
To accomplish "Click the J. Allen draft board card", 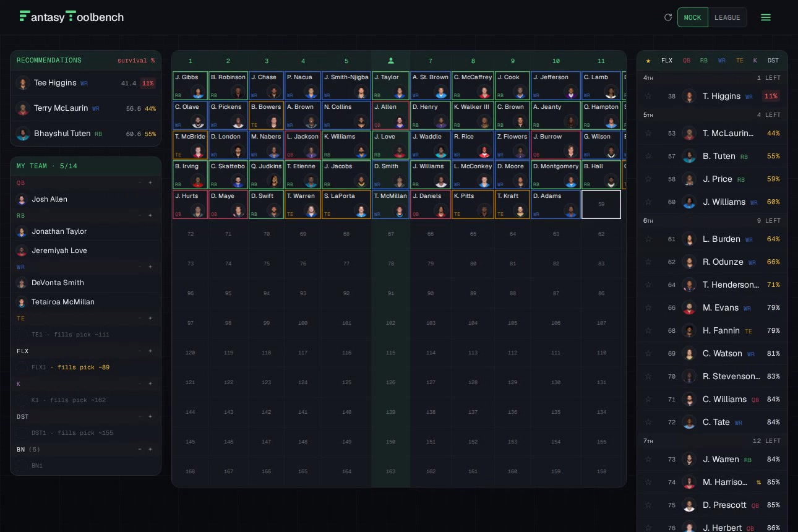I will tap(390, 115).
